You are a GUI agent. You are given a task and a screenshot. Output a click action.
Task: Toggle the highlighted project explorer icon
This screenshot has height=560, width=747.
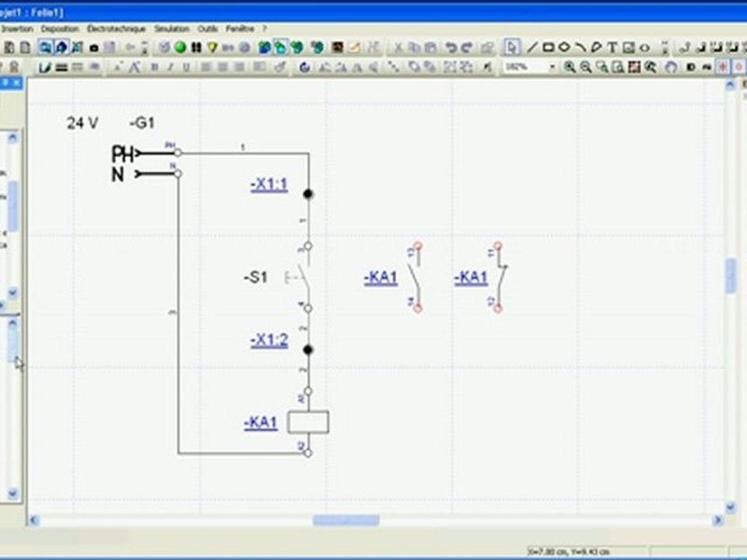point(45,47)
